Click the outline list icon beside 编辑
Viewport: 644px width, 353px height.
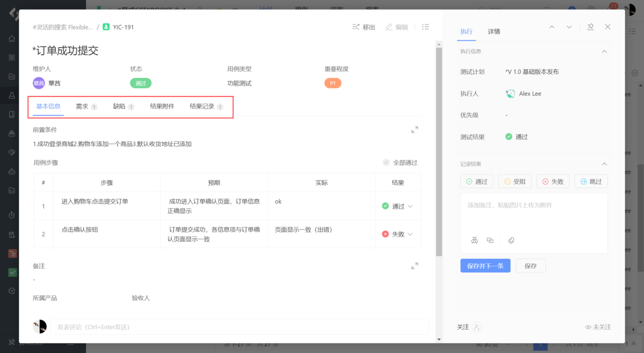tap(426, 27)
